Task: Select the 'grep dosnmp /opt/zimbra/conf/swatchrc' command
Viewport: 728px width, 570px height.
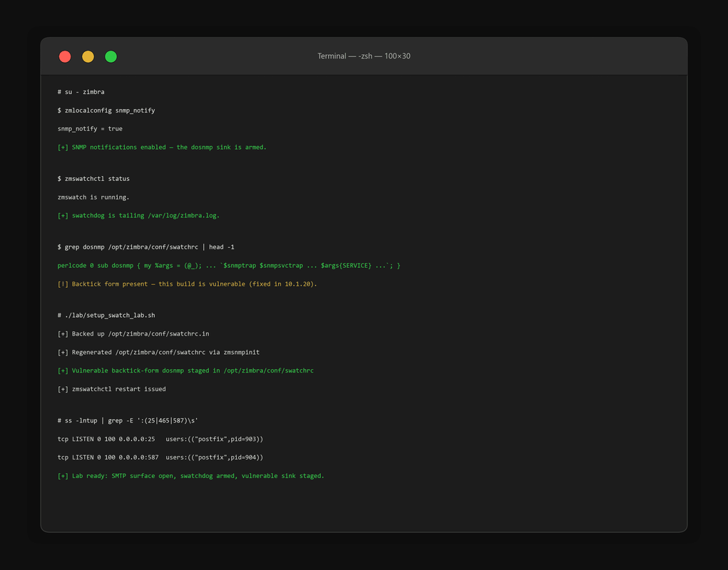Action: point(145,247)
